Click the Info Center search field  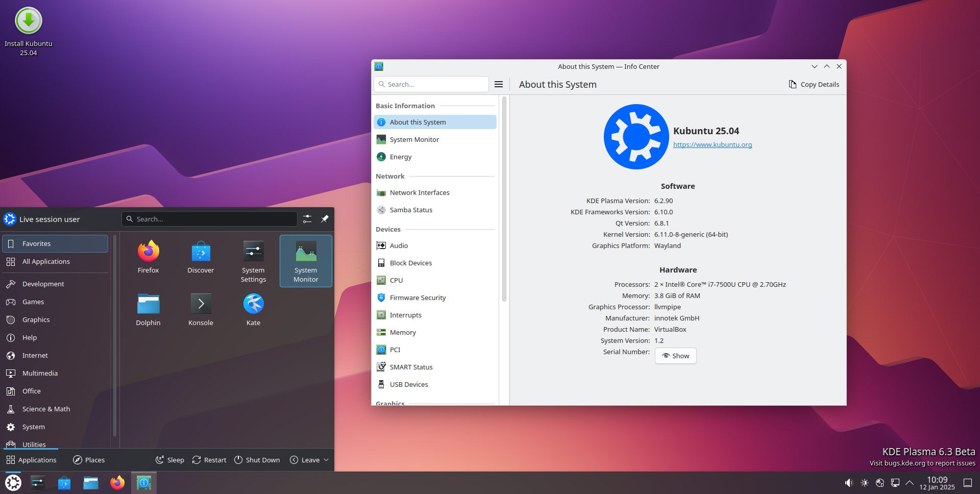[x=431, y=84]
